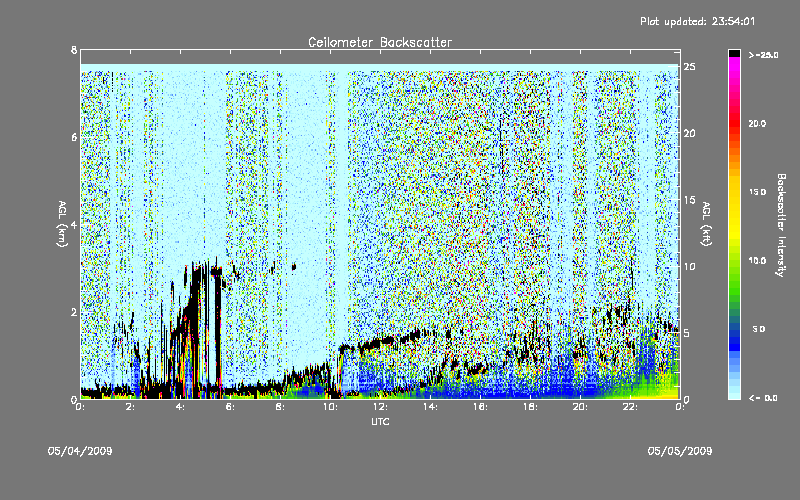Click the "UTC" x-axis label
Viewport: 800px width, 500px height.
(380, 421)
